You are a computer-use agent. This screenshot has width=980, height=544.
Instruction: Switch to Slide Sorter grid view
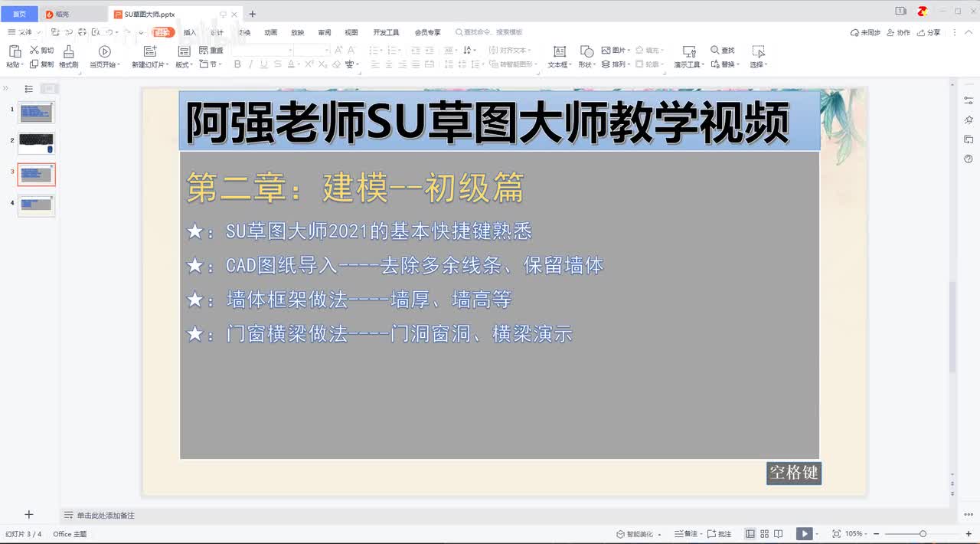[765, 533]
